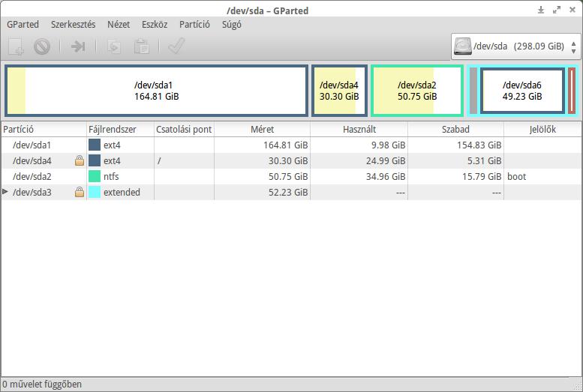Screen dimensions: 583x392
Task: Open the Partíció menu
Action: pyautogui.click(x=194, y=25)
